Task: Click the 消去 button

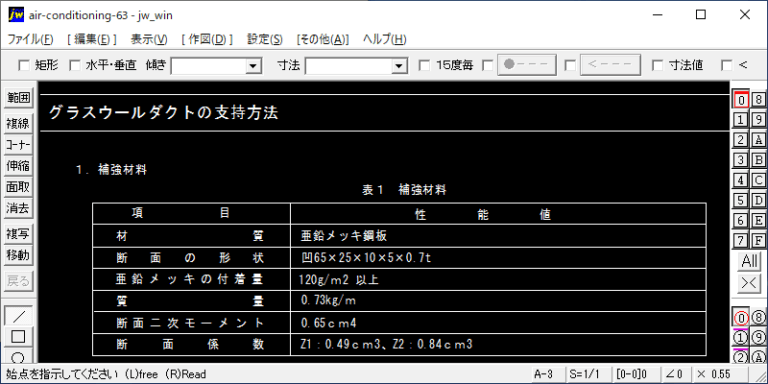Action: (18, 208)
